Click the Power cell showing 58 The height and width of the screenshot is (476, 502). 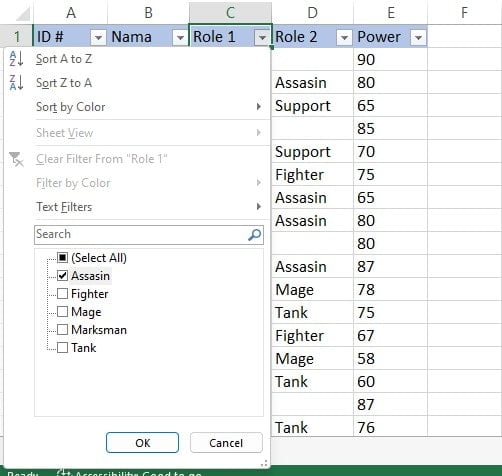coord(390,358)
